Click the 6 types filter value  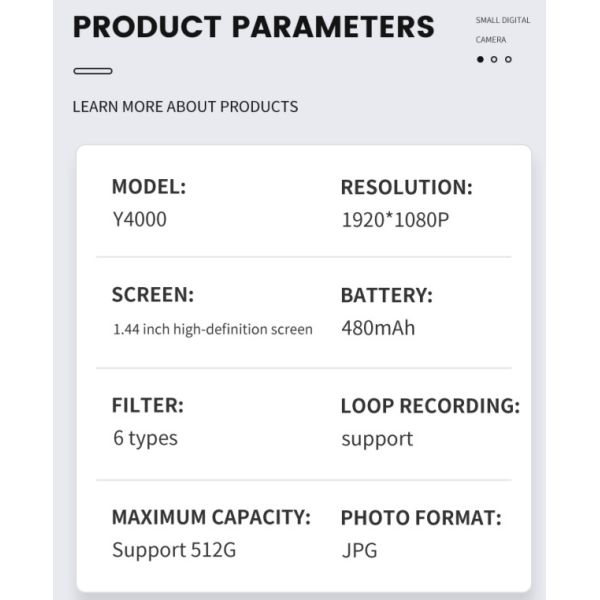click(144, 438)
